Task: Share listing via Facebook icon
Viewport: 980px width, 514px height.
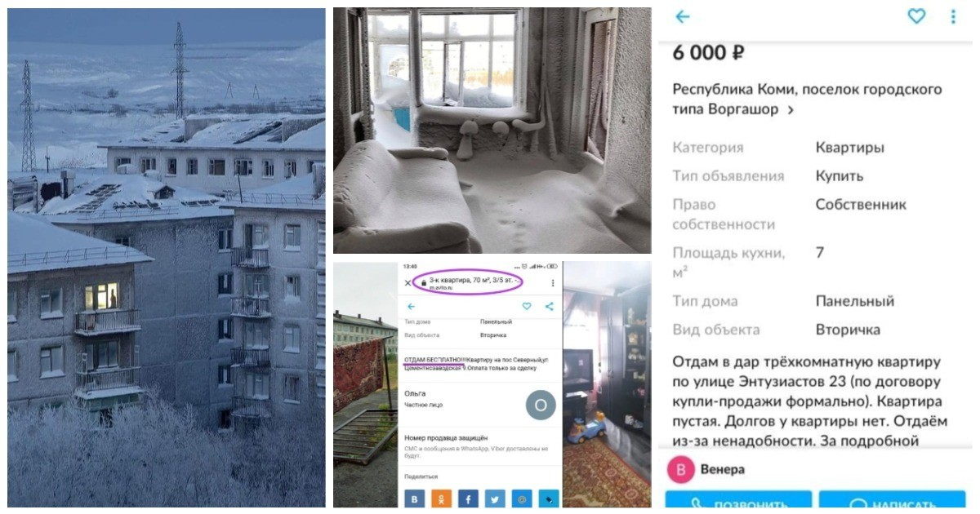Action: click(x=468, y=497)
